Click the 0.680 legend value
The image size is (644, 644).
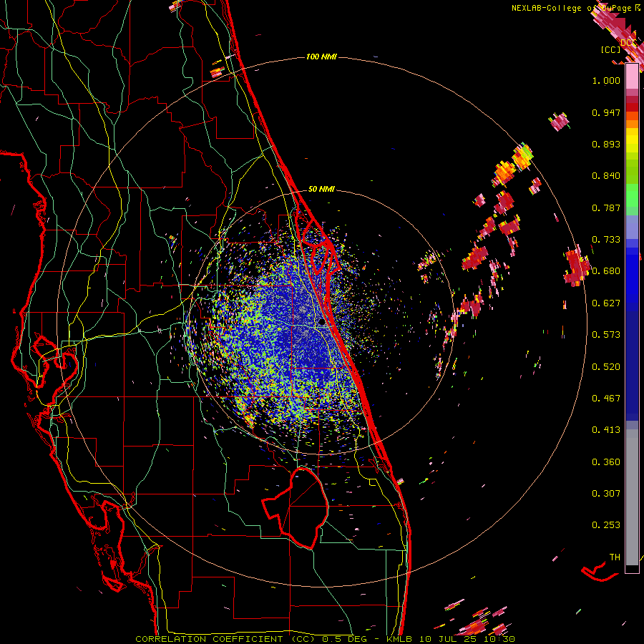pos(606,271)
